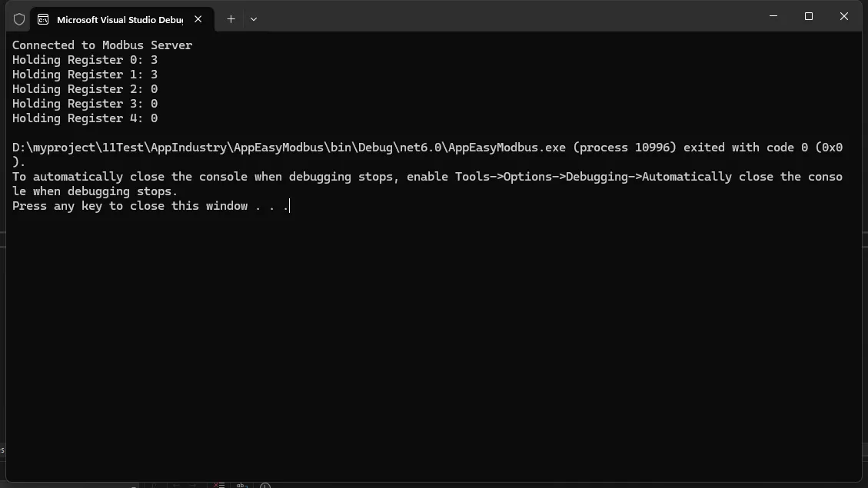This screenshot has width=868, height=488.
Task: Minimize the debug console window
Action: pyautogui.click(x=773, y=16)
